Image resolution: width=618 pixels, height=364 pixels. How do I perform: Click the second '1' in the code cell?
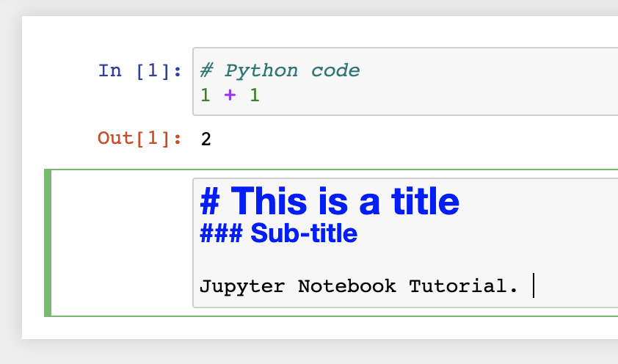[255, 95]
